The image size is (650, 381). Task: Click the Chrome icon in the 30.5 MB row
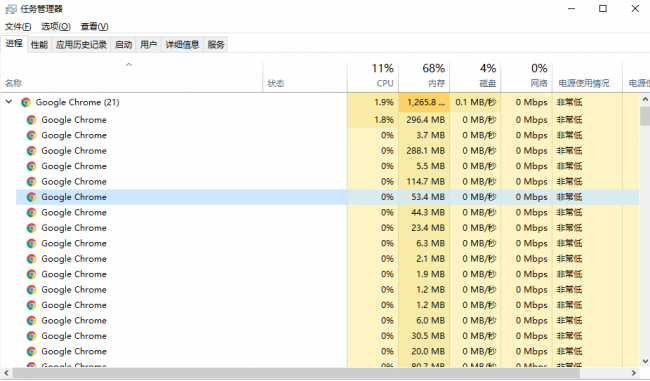click(x=32, y=336)
